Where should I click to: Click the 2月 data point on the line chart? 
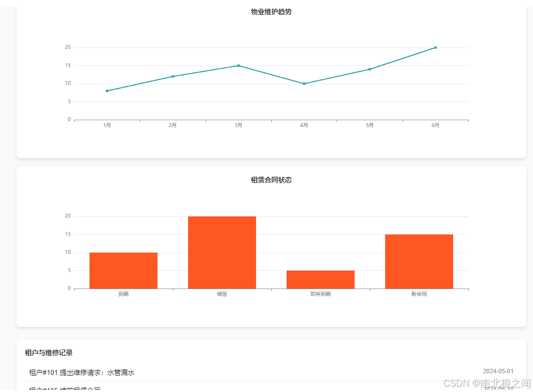173,76
